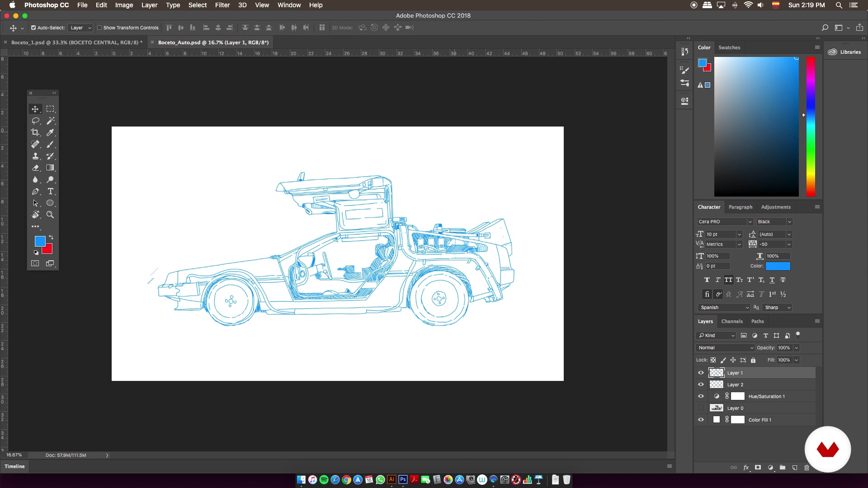Hide Color Fill 1 layer

click(701, 420)
